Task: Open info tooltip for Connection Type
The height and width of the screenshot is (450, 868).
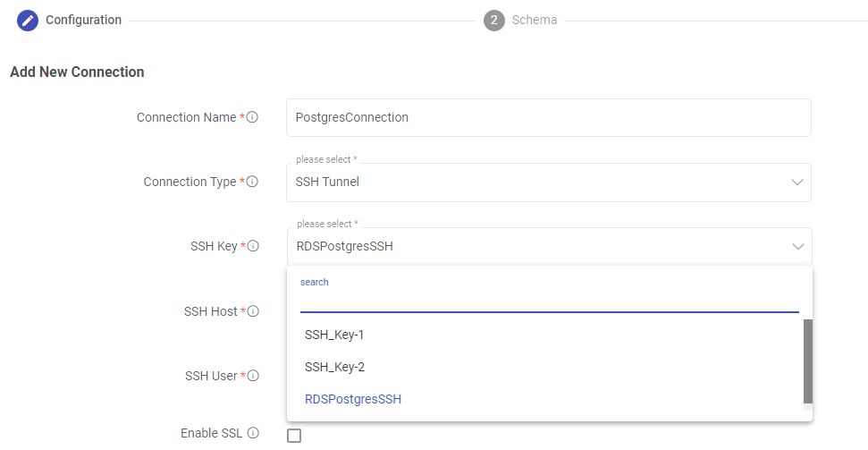Action: click(x=252, y=182)
